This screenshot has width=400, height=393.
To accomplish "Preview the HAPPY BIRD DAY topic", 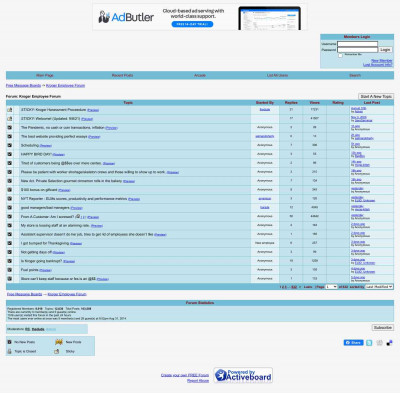I will tap(59, 155).
